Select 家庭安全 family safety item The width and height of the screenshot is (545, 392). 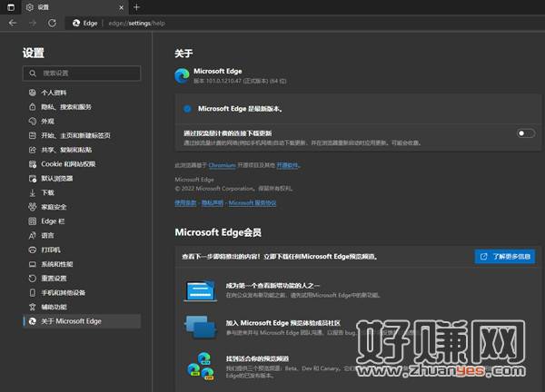coord(54,207)
